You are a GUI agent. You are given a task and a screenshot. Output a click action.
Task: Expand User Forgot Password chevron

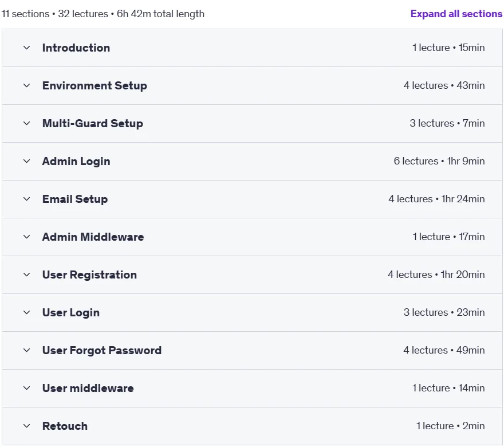point(27,350)
